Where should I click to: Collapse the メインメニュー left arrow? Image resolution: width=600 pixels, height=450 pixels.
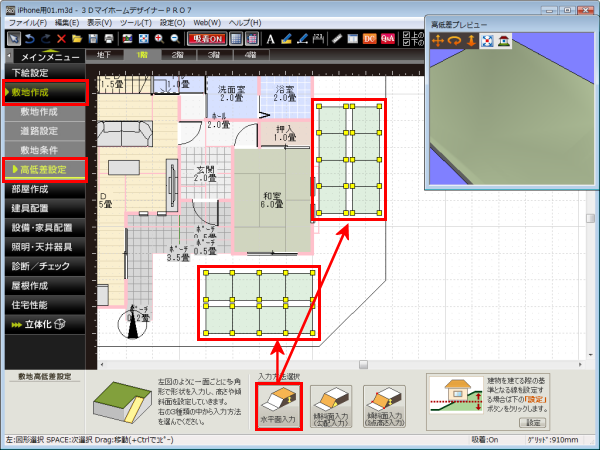(x=8, y=57)
